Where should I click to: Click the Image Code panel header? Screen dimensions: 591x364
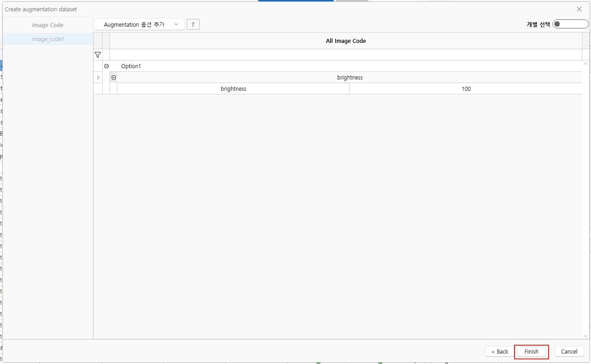point(48,25)
